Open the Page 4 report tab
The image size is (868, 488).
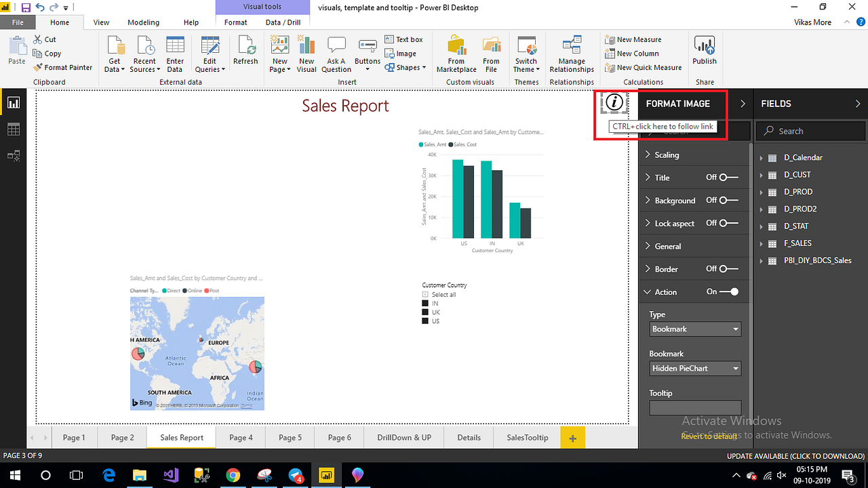pos(241,437)
